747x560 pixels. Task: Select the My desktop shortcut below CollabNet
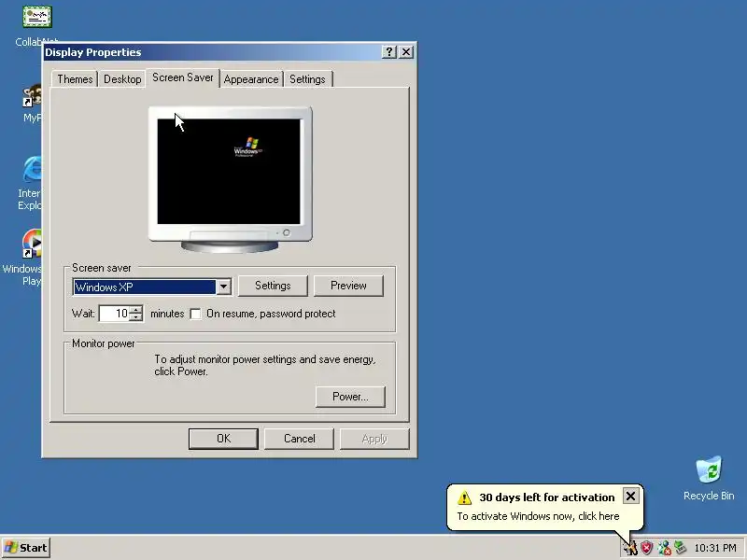pos(32,104)
